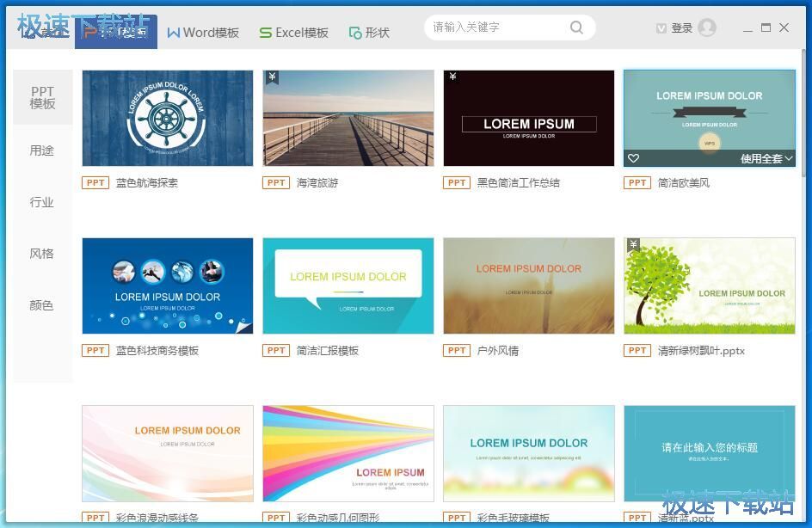Click the ¥ badge on 清新绿树飘叶 thumbnail
The width and height of the screenshot is (812, 528).
tap(633, 245)
